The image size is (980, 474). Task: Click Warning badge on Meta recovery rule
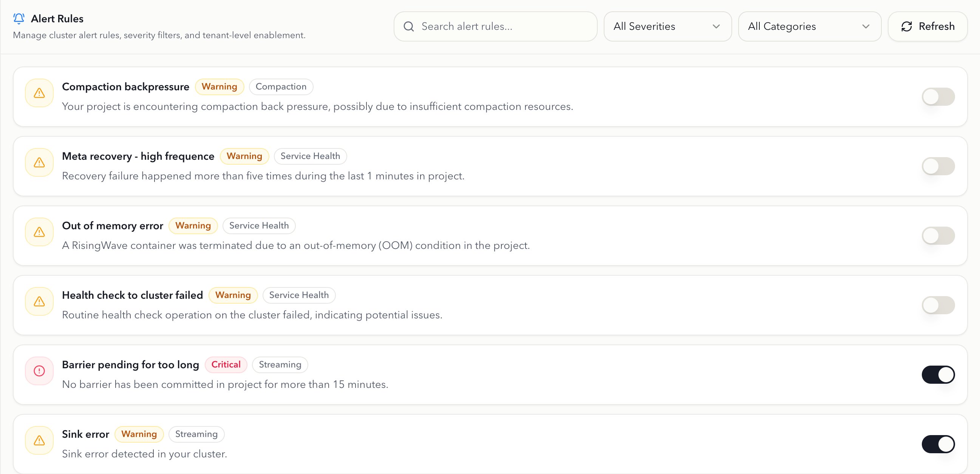click(244, 156)
